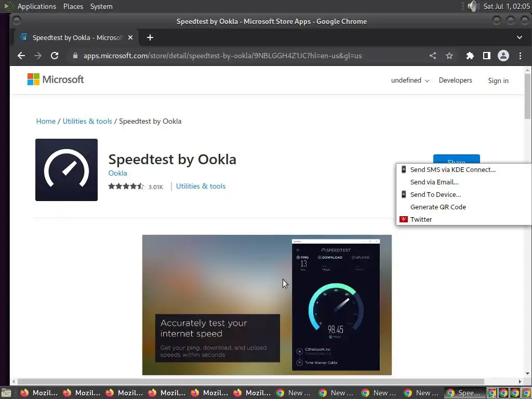532x399 pixels.
Task: Select the Speedtest by Ookla browser tab
Action: pos(76,37)
